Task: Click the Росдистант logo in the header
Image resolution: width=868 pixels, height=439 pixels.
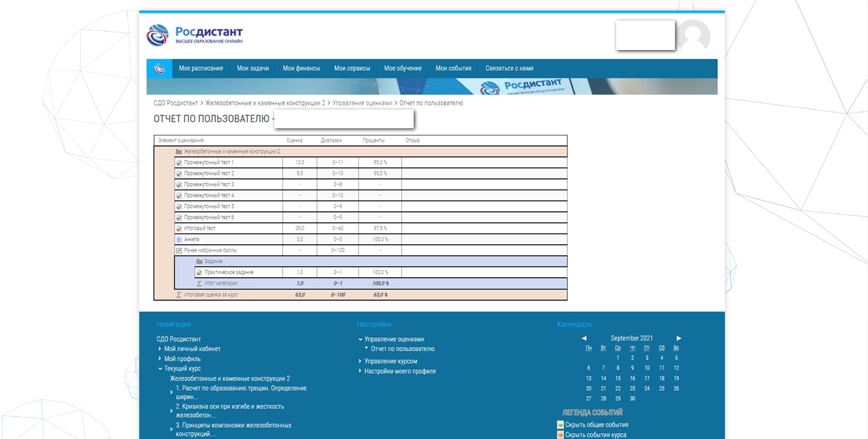Action: click(x=194, y=35)
